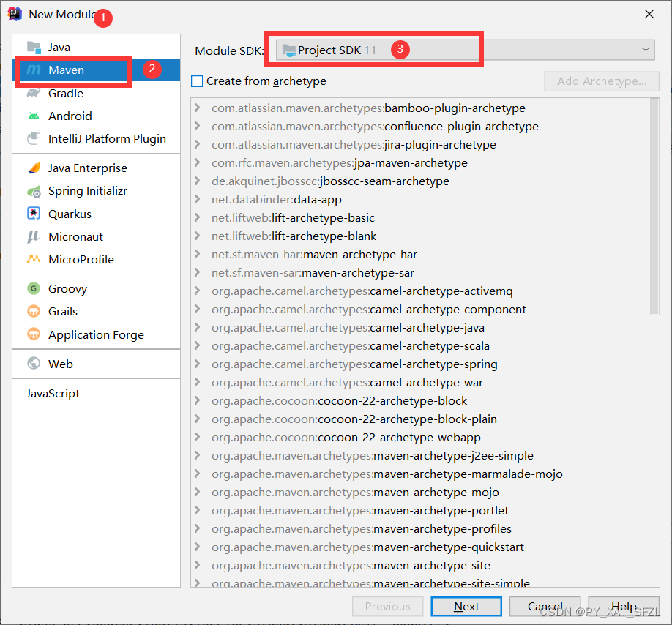Screen dimensions: 672x625
Task: Select JavaScript category
Action: (97, 393)
